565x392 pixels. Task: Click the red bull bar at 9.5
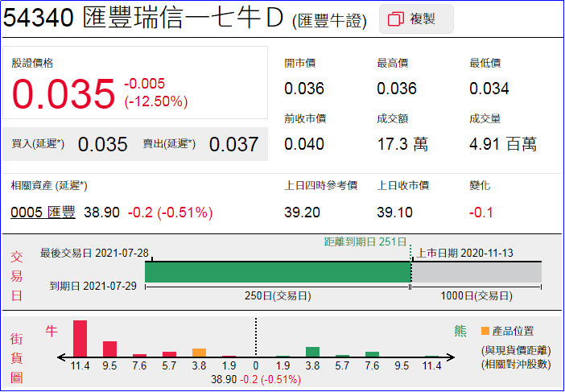pyautogui.click(x=110, y=349)
